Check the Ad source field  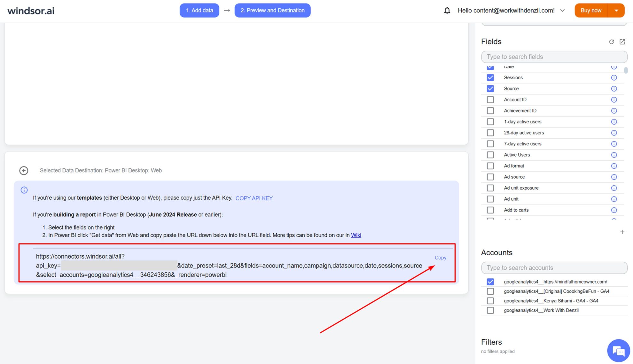(x=490, y=177)
